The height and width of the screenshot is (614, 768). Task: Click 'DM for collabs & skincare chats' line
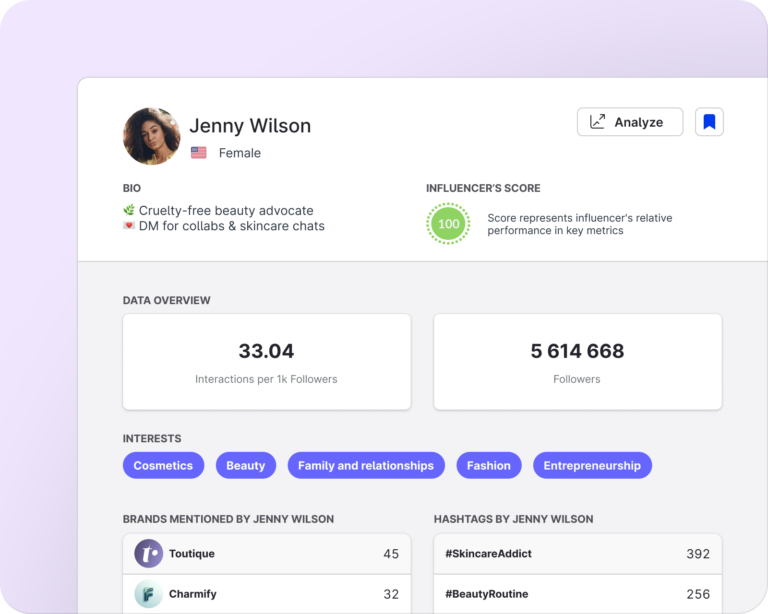tap(232, 226)
